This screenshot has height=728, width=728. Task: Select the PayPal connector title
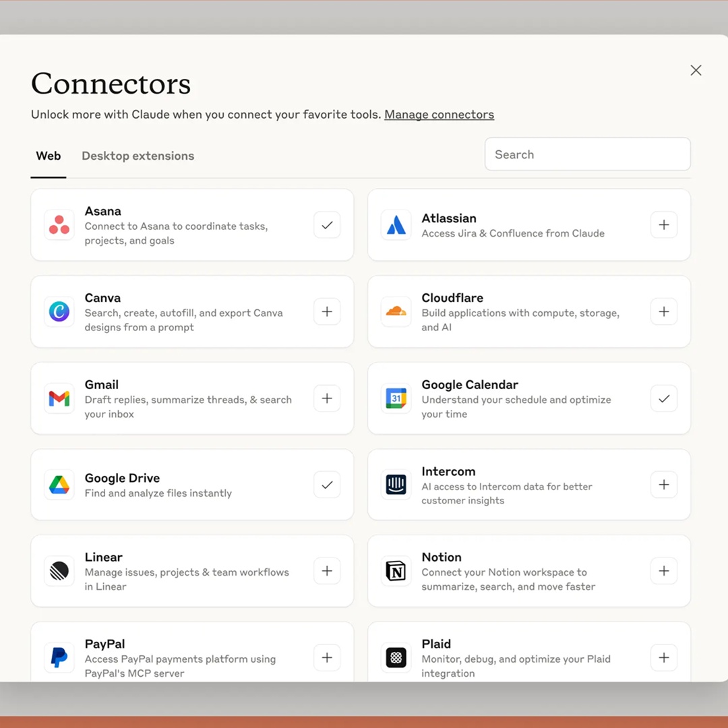point(105,644)
